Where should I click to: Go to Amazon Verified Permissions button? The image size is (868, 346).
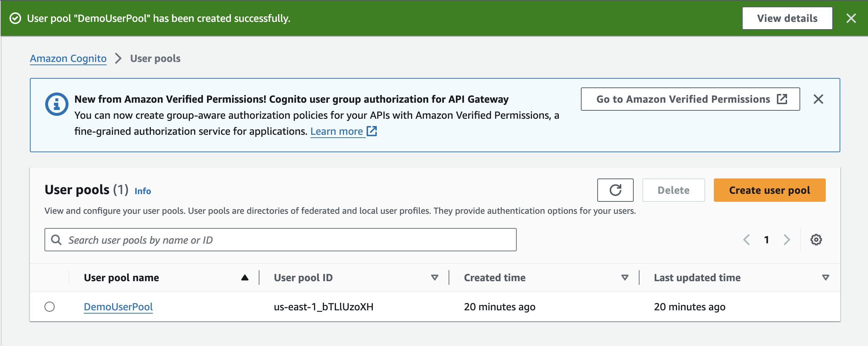690,99
